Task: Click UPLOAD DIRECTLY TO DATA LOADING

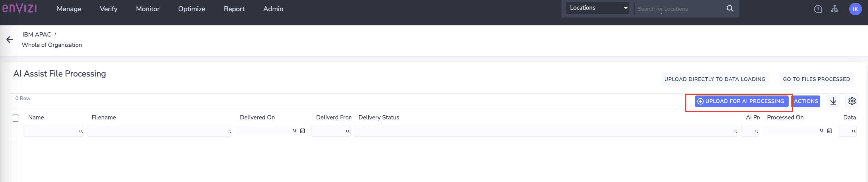Action: (x=715, y=79)
